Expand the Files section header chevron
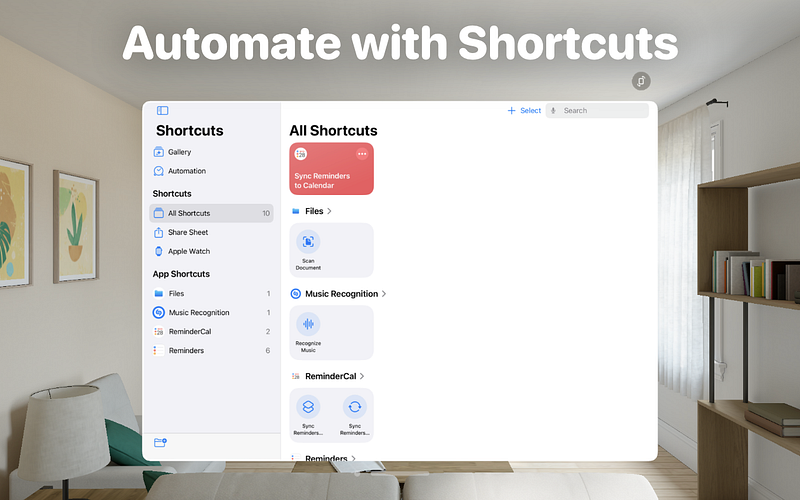The image size is (800, 500). click(330, 211)
